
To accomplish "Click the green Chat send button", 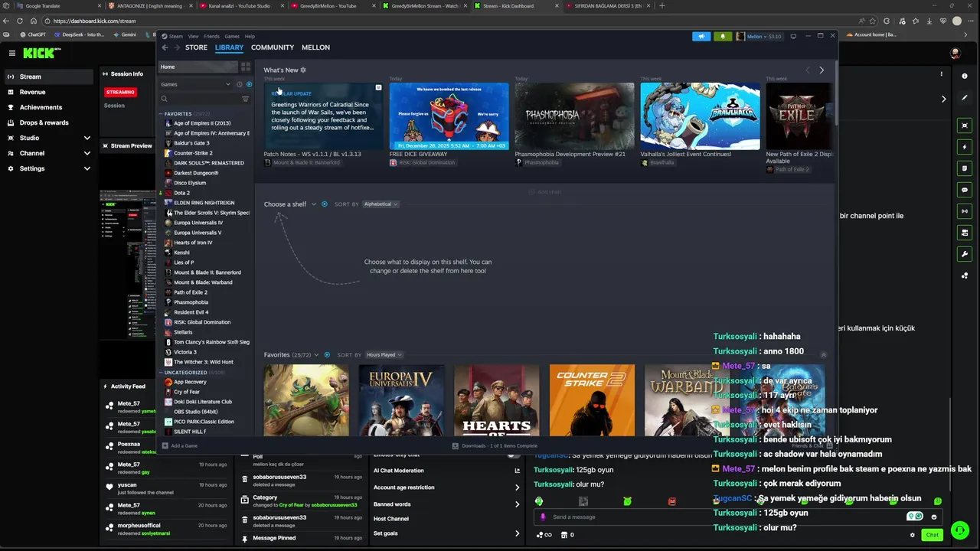I will coord(932,535).
